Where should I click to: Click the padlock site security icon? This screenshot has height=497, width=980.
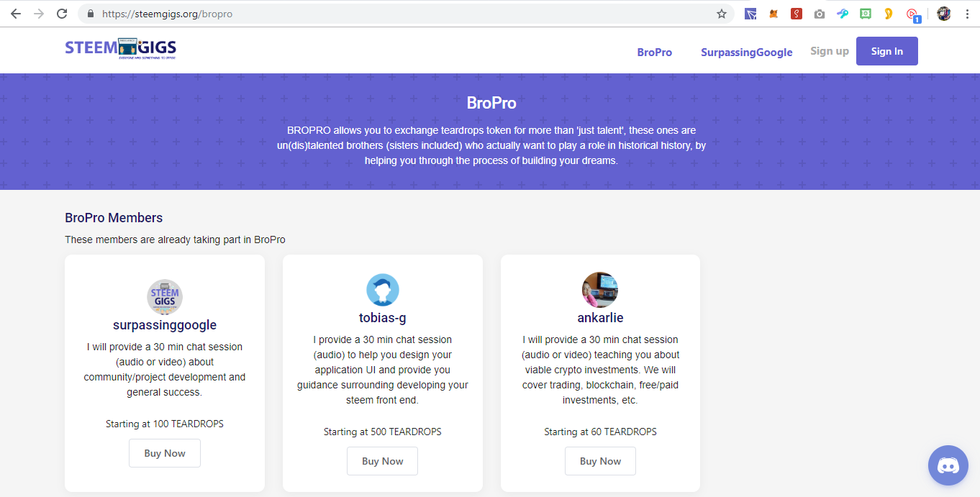(90, 14)
